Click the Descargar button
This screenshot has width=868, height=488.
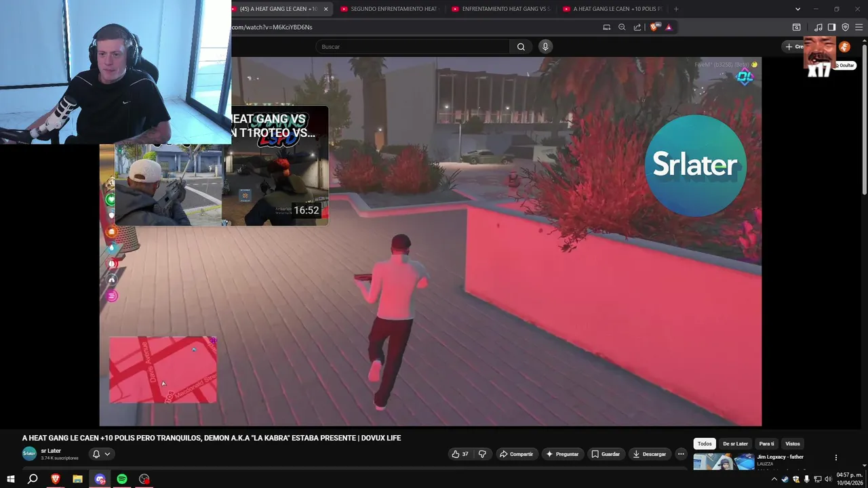[649, 454]
